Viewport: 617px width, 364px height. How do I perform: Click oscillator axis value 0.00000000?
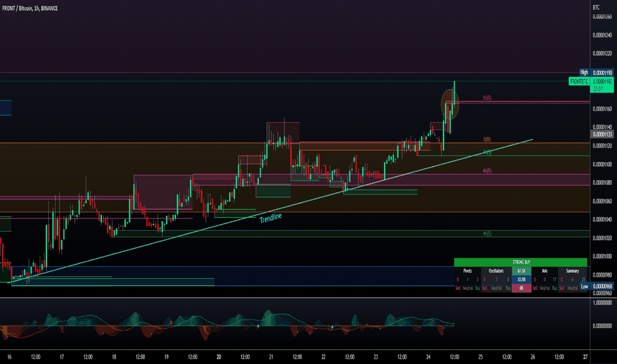[602, 326]
